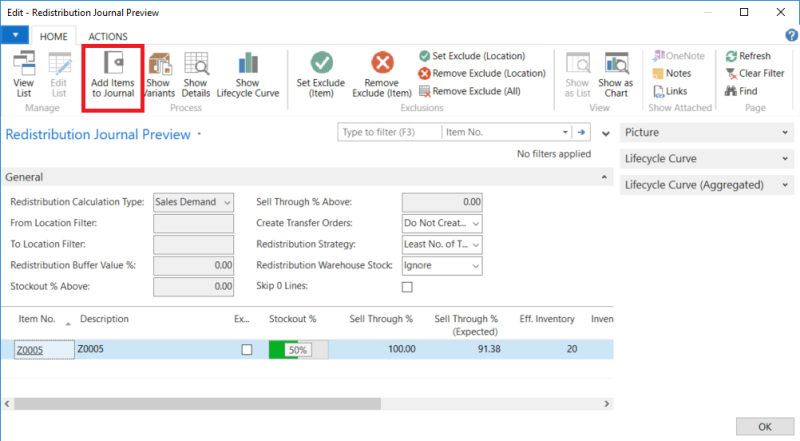Click Set Exclude (Item) green check
Image resolution: width=800 pixels, height=441 pixels.
[x=321, y=64]
